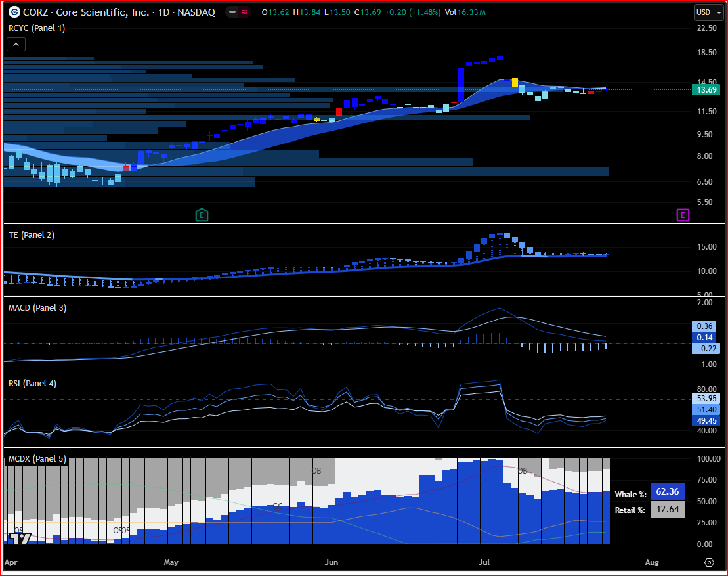
Task: Click the red wave symbol in the header
Action: (244, 12)
